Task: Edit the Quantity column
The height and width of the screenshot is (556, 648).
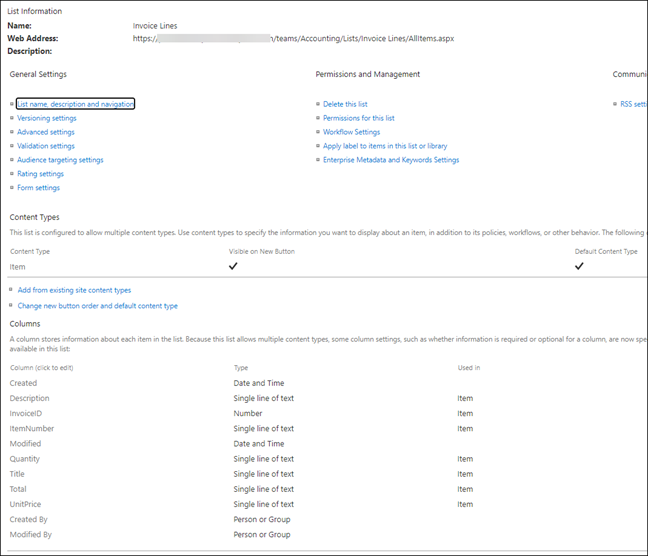Action: tap(25, 459)
